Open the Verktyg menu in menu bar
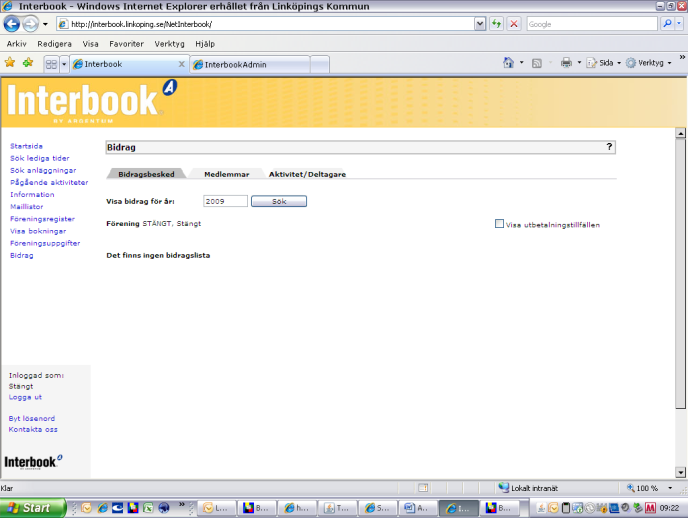Viewport: 688px width, 518px height. (x=169, y=44)
